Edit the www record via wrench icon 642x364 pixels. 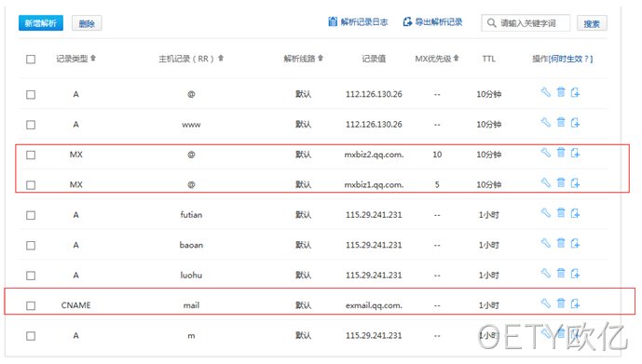click(x=546, y=122)
